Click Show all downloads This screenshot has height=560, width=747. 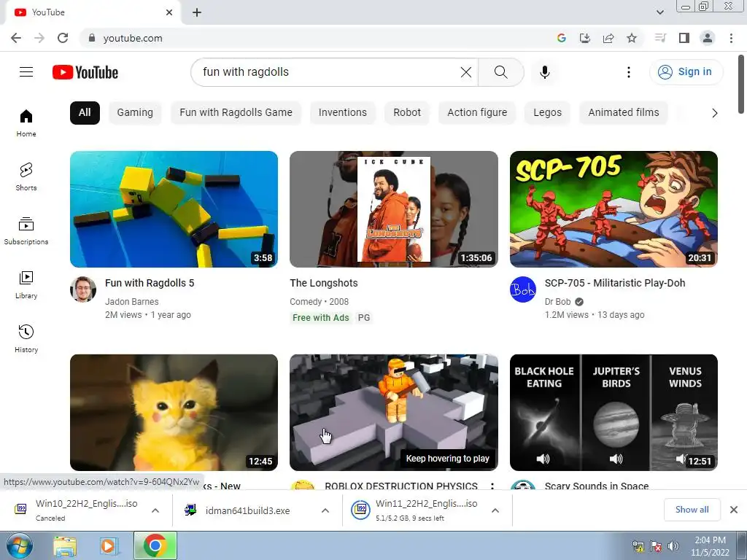coord(692,510)
